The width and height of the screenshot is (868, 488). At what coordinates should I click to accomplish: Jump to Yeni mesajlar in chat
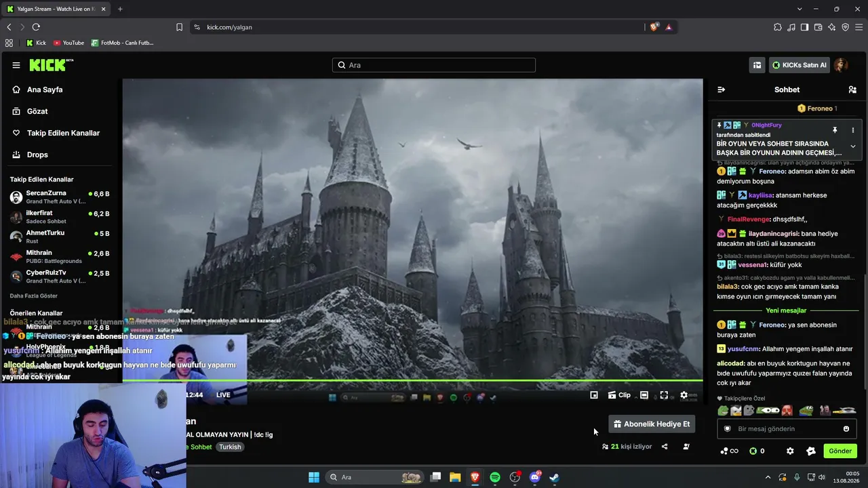click(x=786, y=310)
